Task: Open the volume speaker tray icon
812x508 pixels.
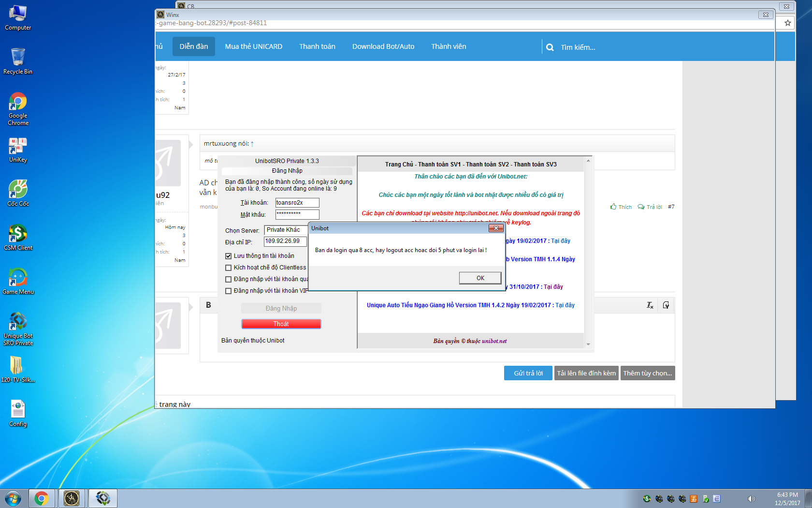Action: 751,499
